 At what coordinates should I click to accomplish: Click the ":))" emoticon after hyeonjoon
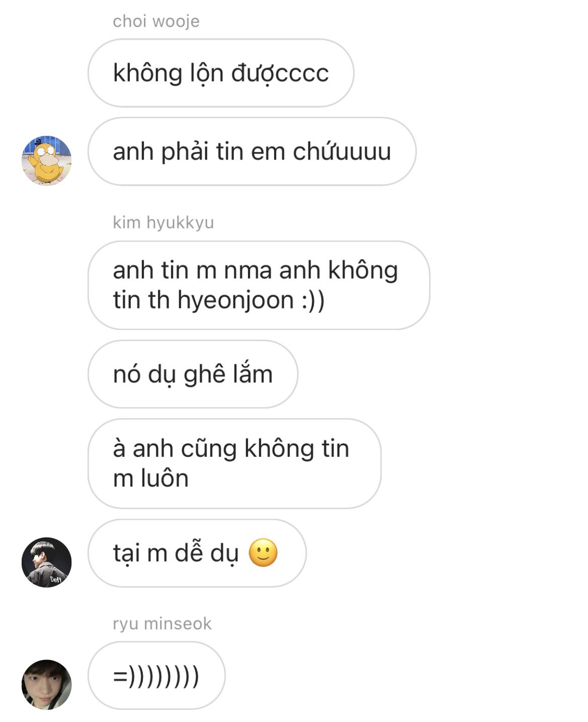click(x=313, y=301)
